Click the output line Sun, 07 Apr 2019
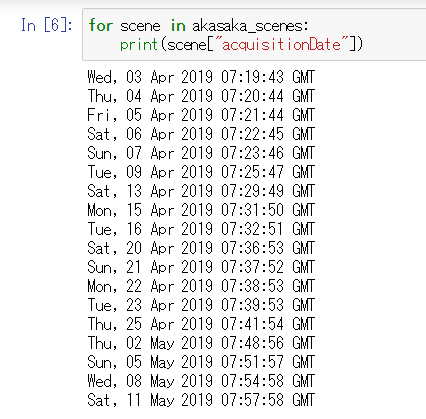Viewport: 426px width, 419px height. pos(201,153)
